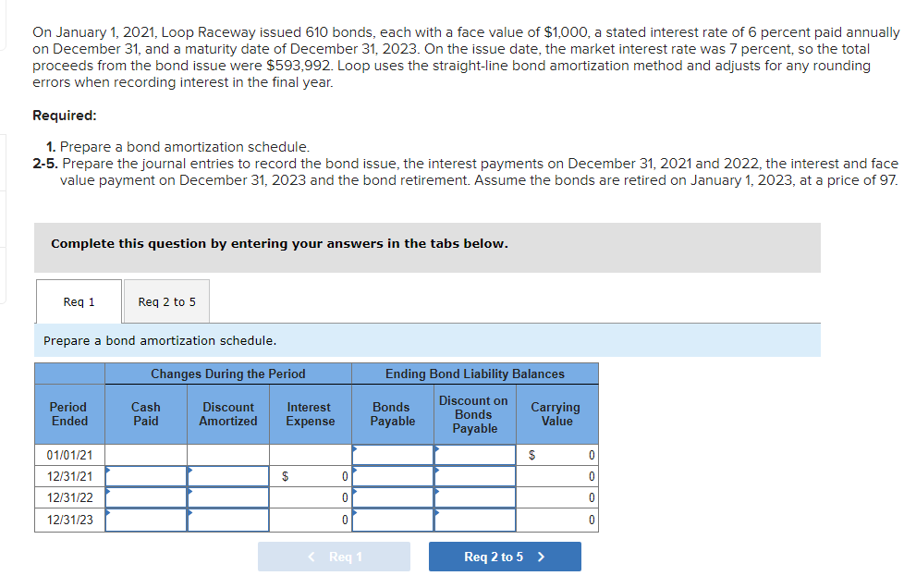Select Cash Paid cell for 12/31/22
The height and width of the screenshot is (588, 916).
pos(146,497)
